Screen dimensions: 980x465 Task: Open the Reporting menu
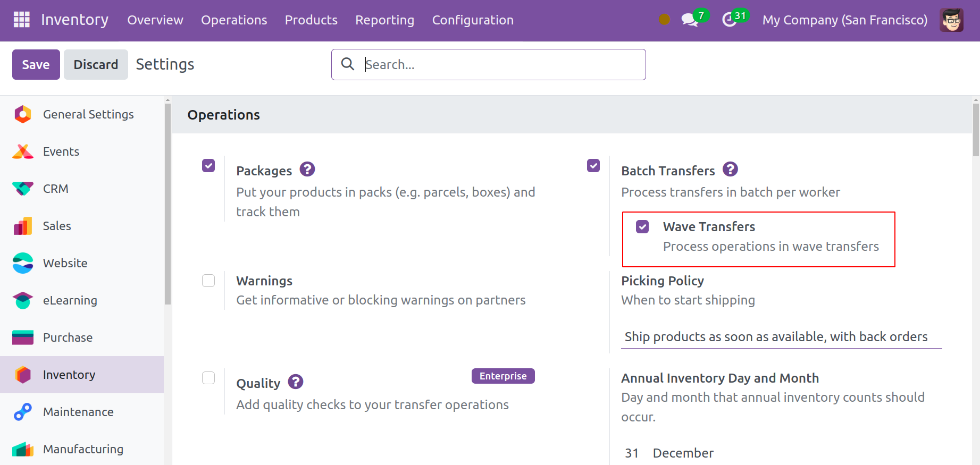click(x=384, y=20)
